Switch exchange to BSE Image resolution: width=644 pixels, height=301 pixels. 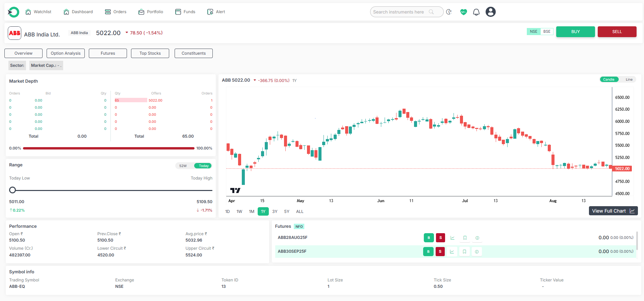pos(547,31)
